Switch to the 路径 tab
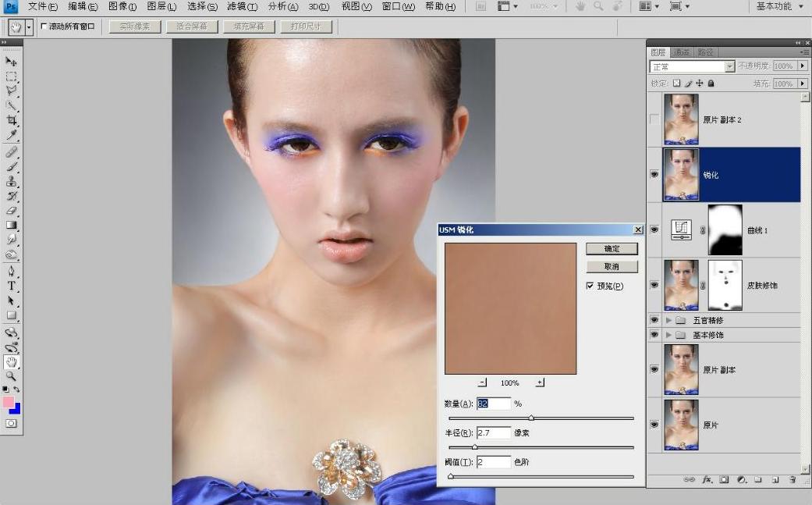812x505 pixels. (x=705, y=52)
